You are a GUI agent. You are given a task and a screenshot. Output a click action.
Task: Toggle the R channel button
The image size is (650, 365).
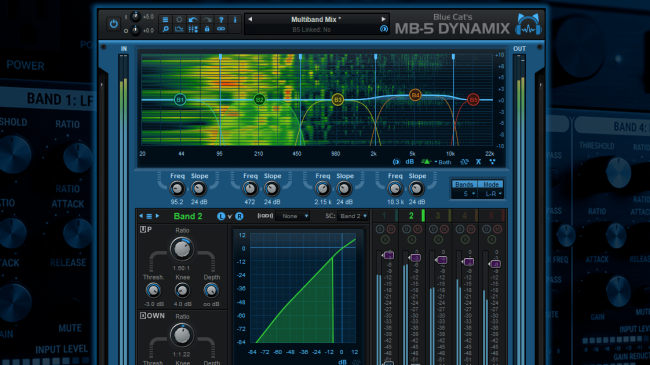pos(239,216)
